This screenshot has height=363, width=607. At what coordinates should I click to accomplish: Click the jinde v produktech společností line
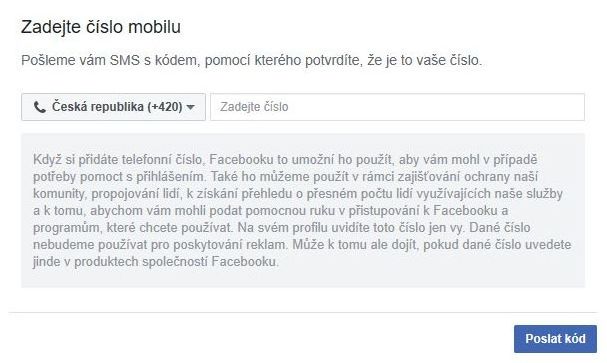156,262
